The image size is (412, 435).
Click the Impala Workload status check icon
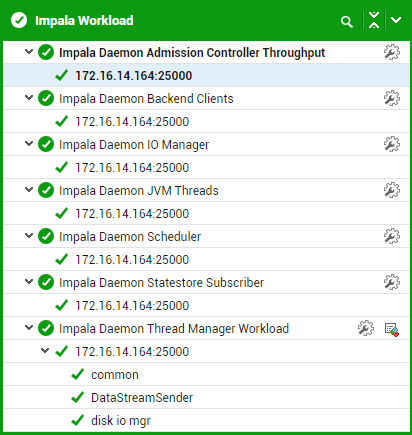(x=19, y=20)
